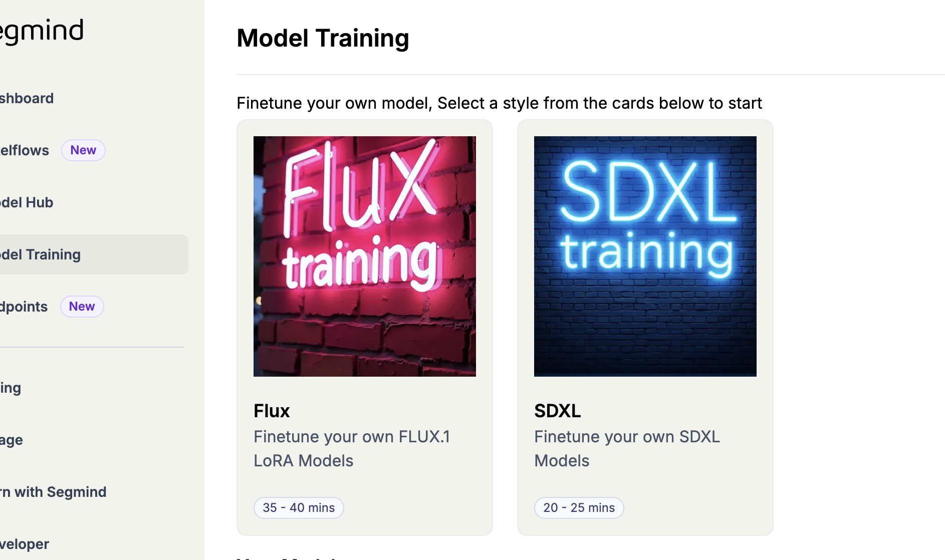Click Finetune your own SDXL Models description
Viewport: 945px width, 560px height.
pos(627,449)
